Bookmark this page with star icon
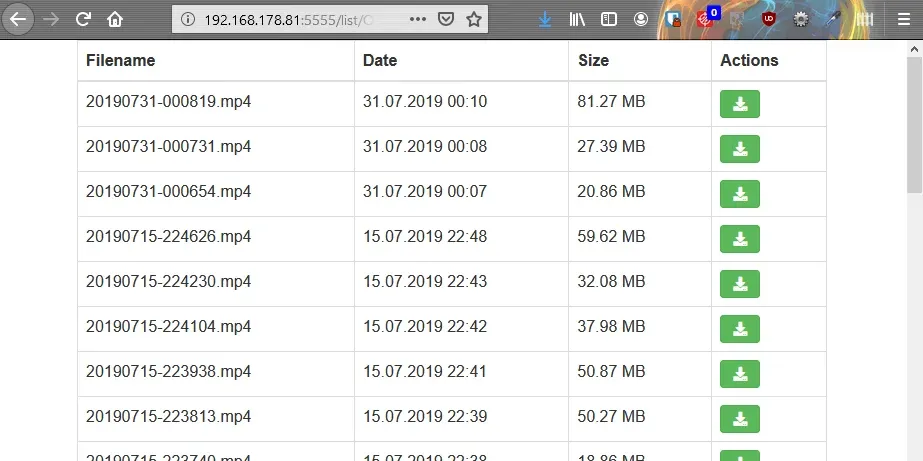The width and height of the screenshot is (923, 461). click(473, 19)
